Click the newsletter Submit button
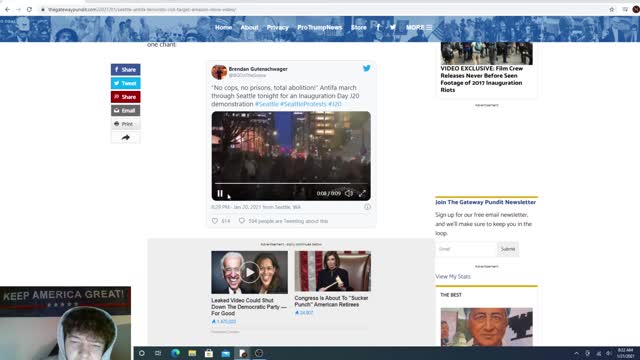 pyautogui.click(x=508, y=249)
